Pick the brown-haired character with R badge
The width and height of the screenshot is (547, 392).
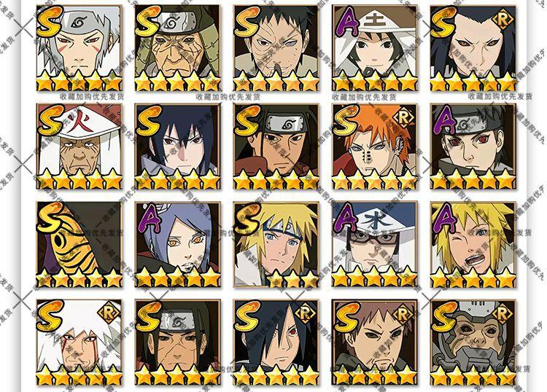[375, 342]
